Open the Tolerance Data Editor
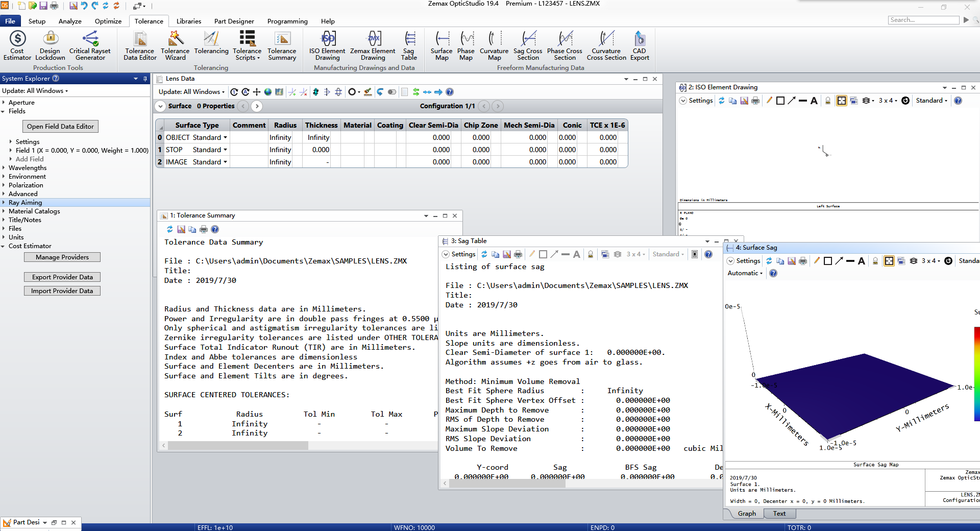980x531 pixels. [140, 45]
